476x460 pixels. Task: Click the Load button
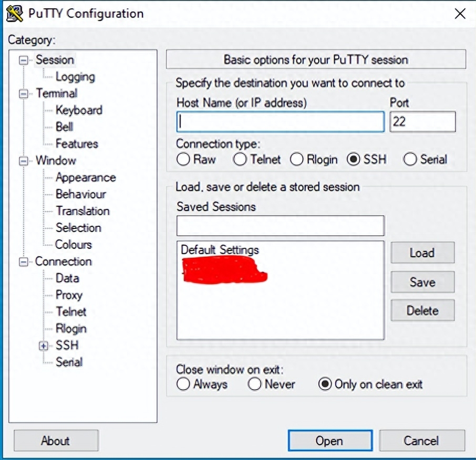422,253
